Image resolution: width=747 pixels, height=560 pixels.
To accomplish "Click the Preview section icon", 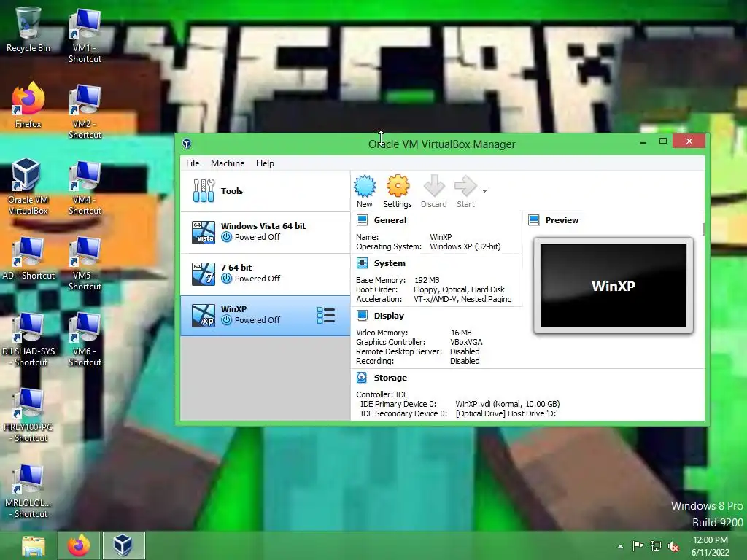I will click(534, 220).
